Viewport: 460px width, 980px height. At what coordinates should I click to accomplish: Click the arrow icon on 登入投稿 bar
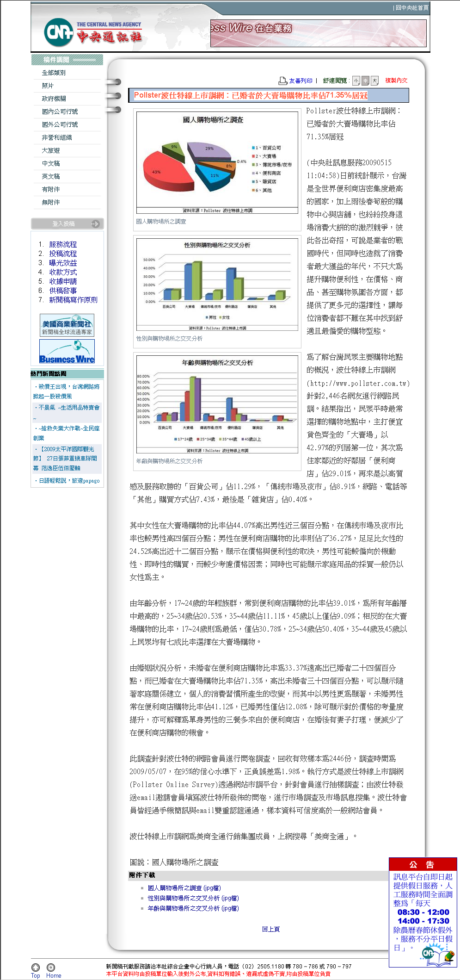(x=95, y=224)
